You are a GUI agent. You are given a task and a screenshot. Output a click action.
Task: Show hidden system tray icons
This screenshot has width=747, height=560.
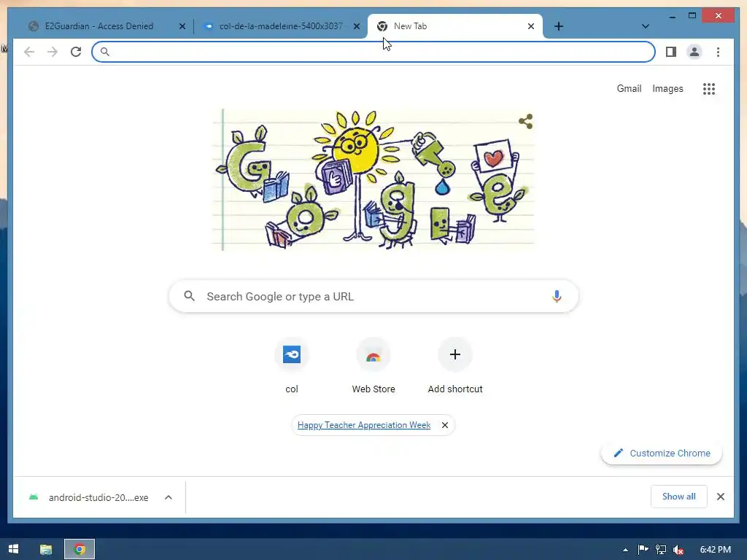625,550
